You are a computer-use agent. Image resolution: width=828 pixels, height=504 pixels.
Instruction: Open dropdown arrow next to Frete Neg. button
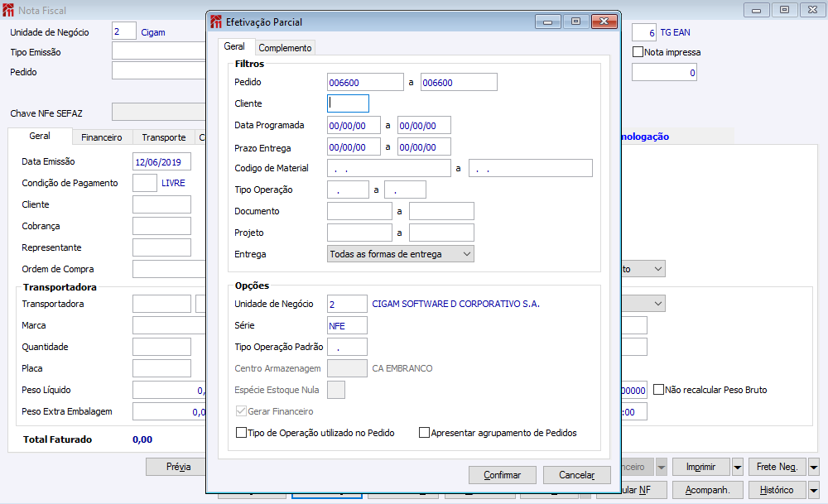click(814, 467)
